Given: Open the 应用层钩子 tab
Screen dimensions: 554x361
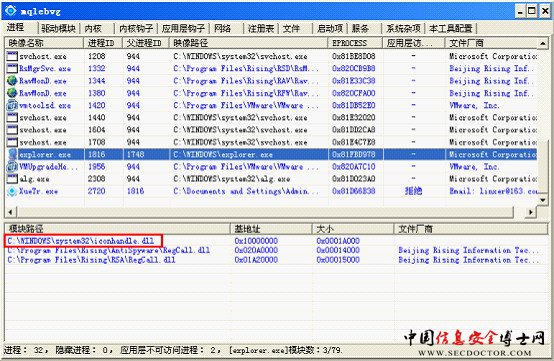Looking at the screenshot, I should click(183, 28).
